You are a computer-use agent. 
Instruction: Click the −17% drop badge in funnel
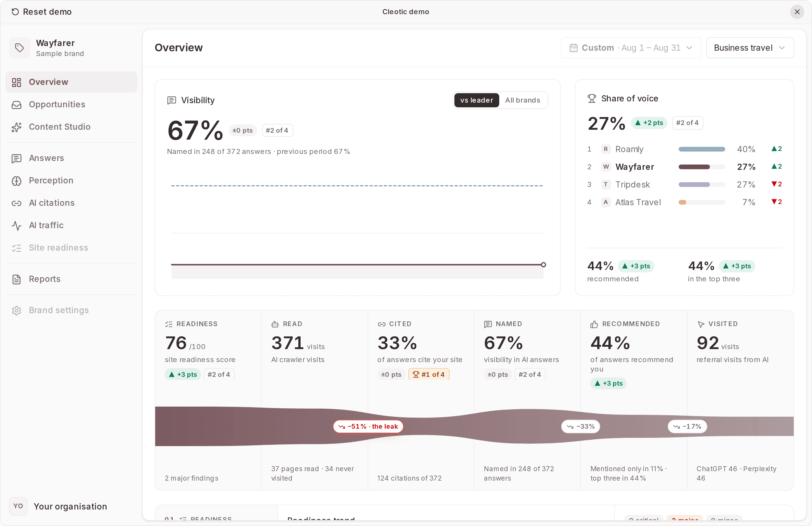(687, 426)
